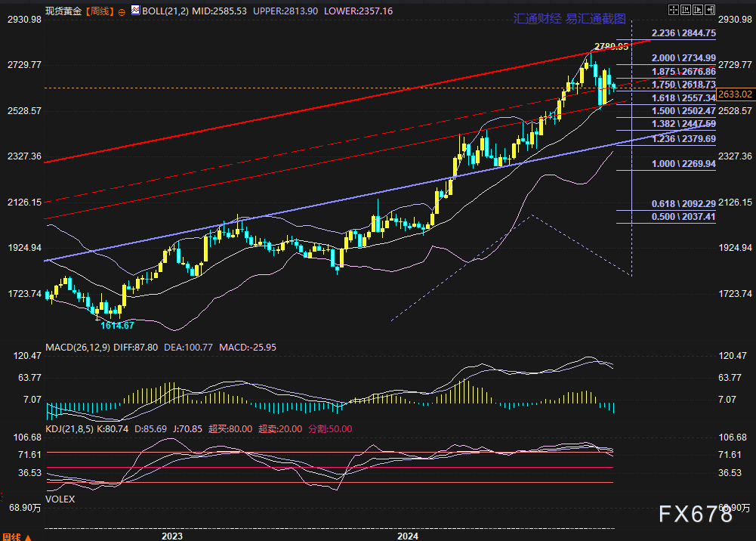756x541 pixels.
Task: Click the 现货黄金 symbol title
Action: [63, 12]
